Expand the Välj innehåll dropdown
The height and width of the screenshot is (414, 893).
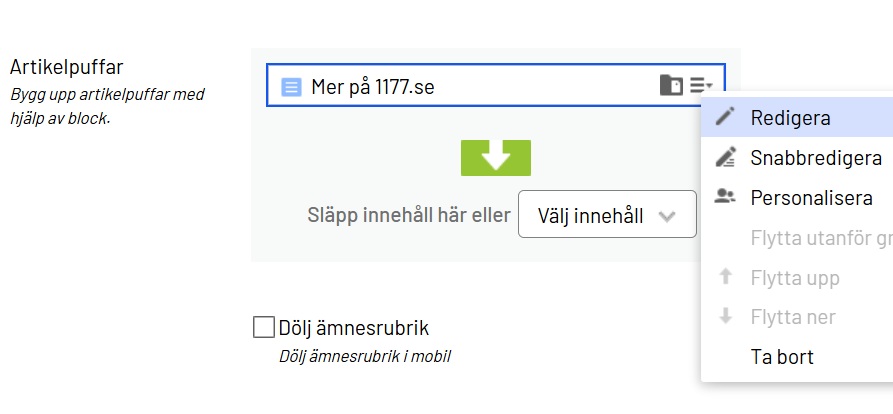tap(606, 215)
